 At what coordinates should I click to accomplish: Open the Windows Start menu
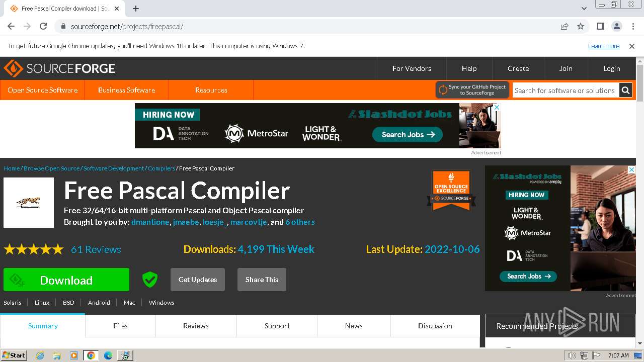[14, 355]
